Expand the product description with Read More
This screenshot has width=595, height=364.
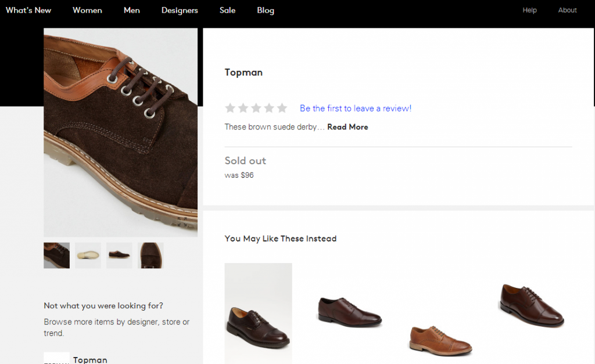point(347,127)
